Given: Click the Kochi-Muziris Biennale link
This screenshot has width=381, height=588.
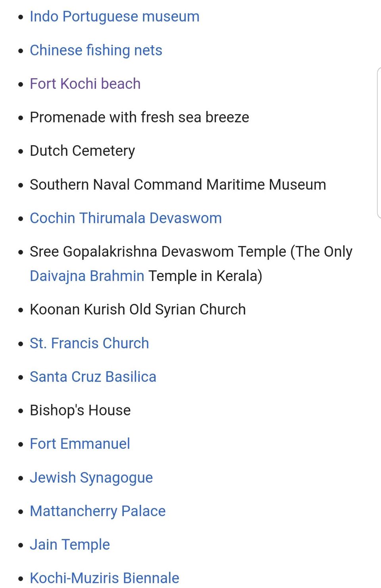Looking at the screenshot, I should point(104,578).
